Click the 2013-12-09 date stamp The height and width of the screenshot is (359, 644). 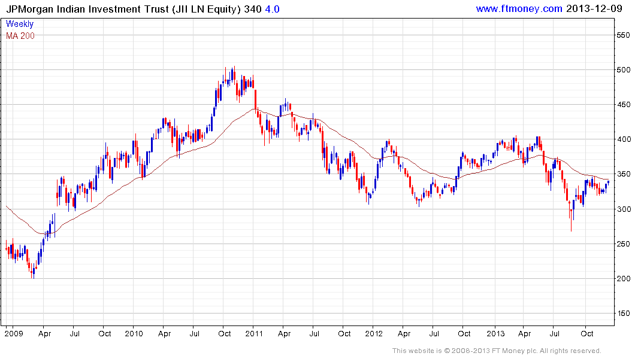click(594, 8)
